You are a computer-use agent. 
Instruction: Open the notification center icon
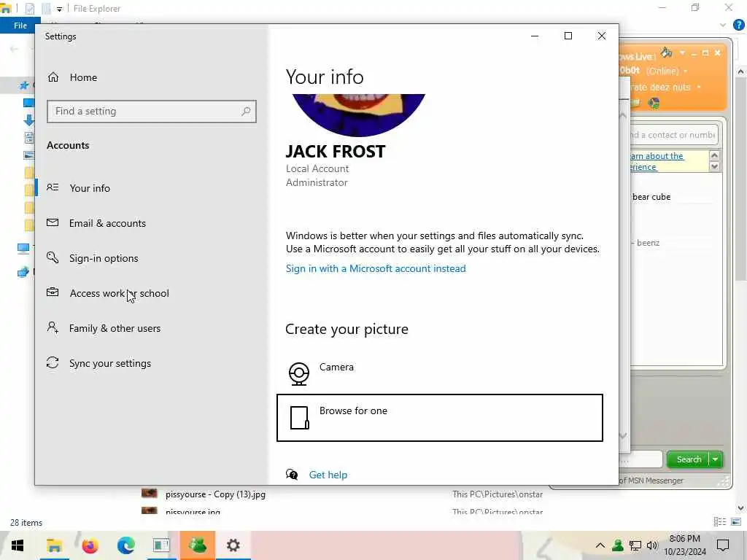pos(723,545)
